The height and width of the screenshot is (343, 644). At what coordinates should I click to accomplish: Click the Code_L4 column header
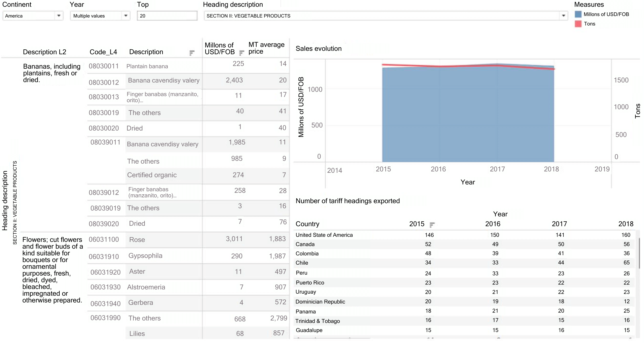point(103,52)
